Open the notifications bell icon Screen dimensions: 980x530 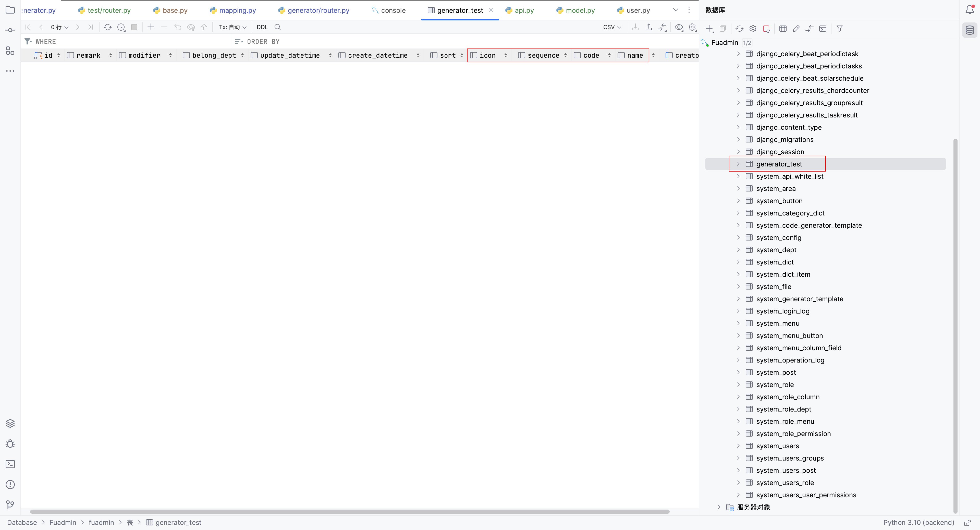point(969,10)
